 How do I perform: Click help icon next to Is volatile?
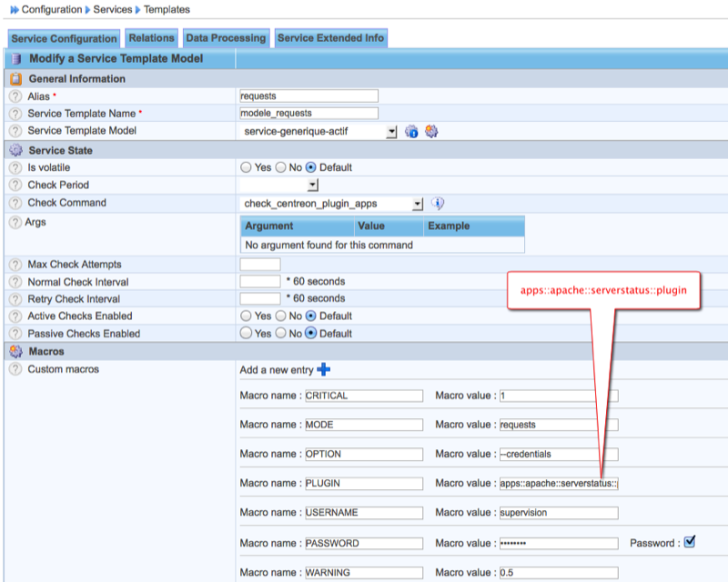15,168
